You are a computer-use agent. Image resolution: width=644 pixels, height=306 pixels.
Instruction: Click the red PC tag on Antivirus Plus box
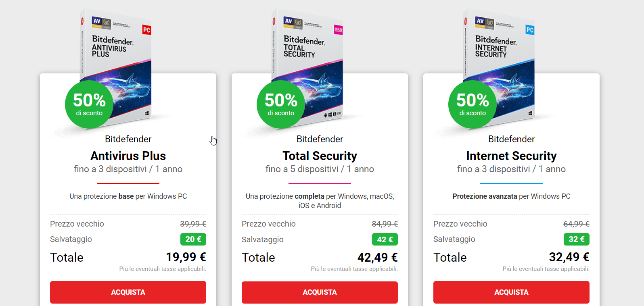(146, 30)
